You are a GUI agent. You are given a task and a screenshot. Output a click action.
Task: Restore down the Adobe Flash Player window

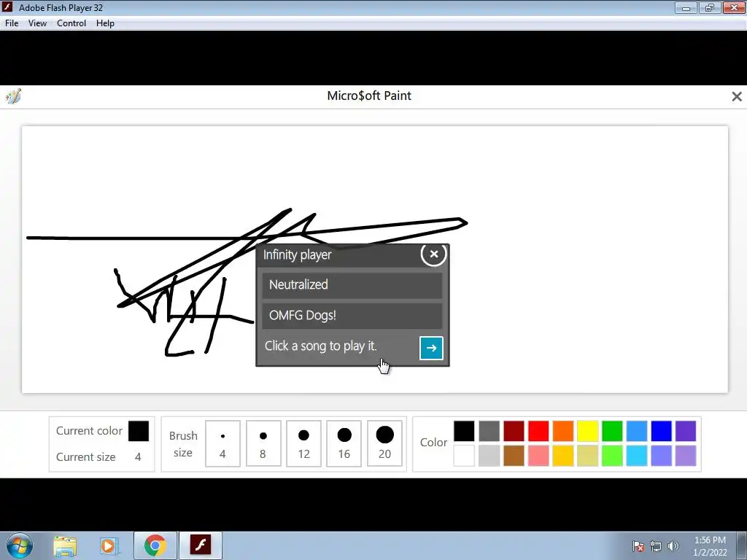point(710,7)
